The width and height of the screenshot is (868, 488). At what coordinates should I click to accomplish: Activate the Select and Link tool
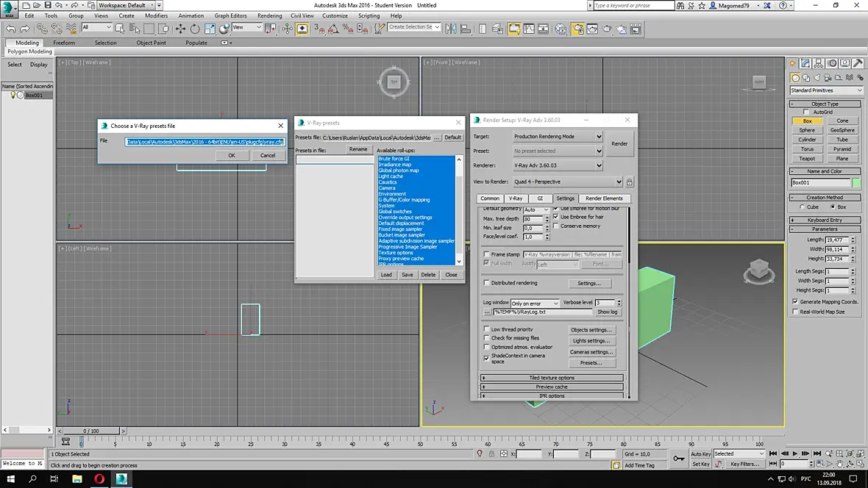42,29
